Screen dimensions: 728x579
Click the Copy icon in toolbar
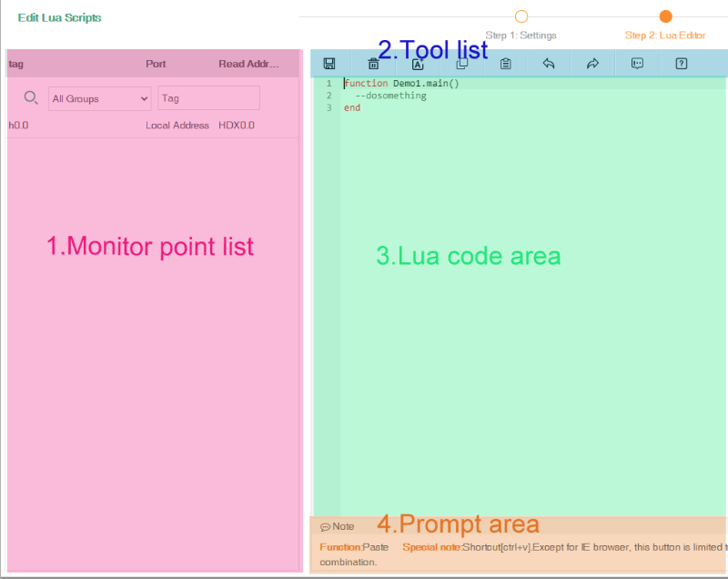pos(461,64)
